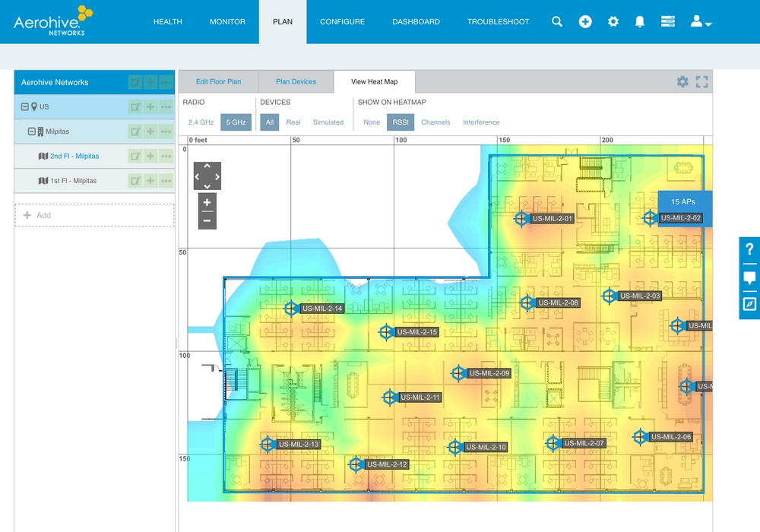This screenshot has width=760, height=532.
Task: Add a floor under Milpitas
Action: [x=150, y=131]
